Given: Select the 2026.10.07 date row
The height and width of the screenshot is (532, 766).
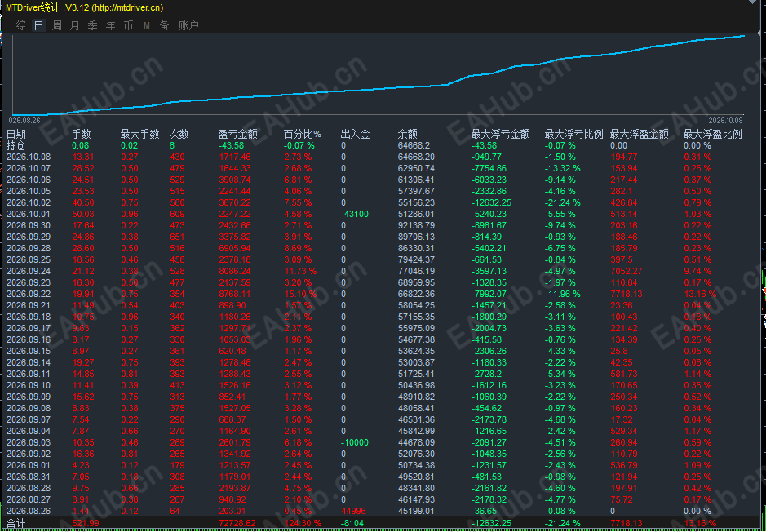Looking at the screenshot, I should 29,169.
